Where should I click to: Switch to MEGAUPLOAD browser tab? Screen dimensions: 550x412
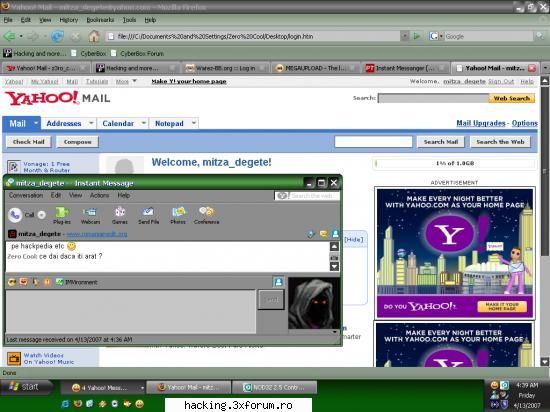click(315, 68)
